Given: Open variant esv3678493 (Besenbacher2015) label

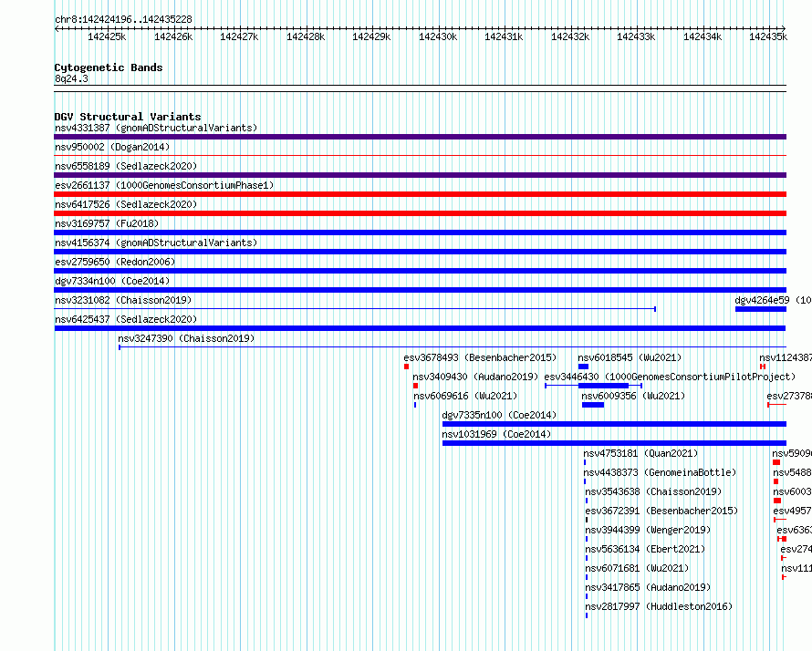Looking at the screenshot, I should pyautogui.click(x=480, y=357).
